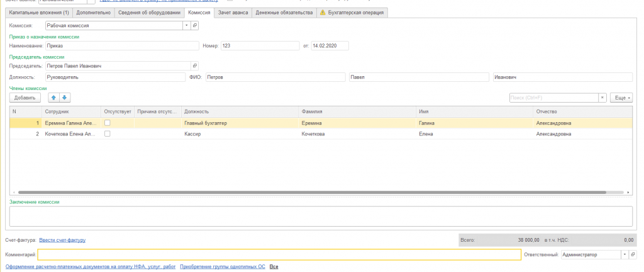Focus the Комментарий input field
Image resolution: width=644 pixels, height=272 pixels.
click(x=279, y=255)
